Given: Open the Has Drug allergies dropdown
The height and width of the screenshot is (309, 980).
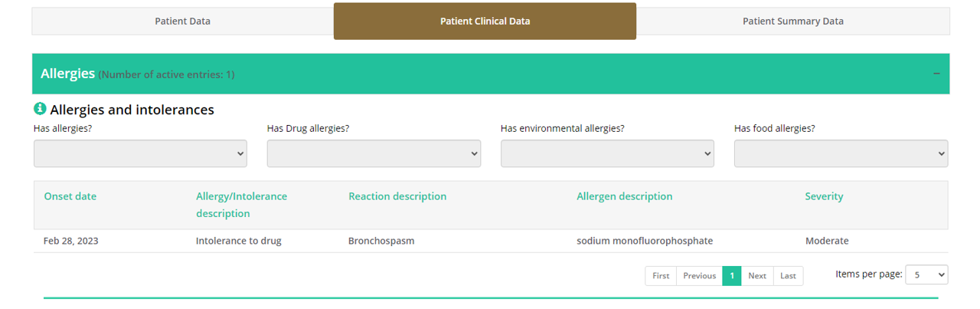Looking at the screenshot, I should [374, 153].
